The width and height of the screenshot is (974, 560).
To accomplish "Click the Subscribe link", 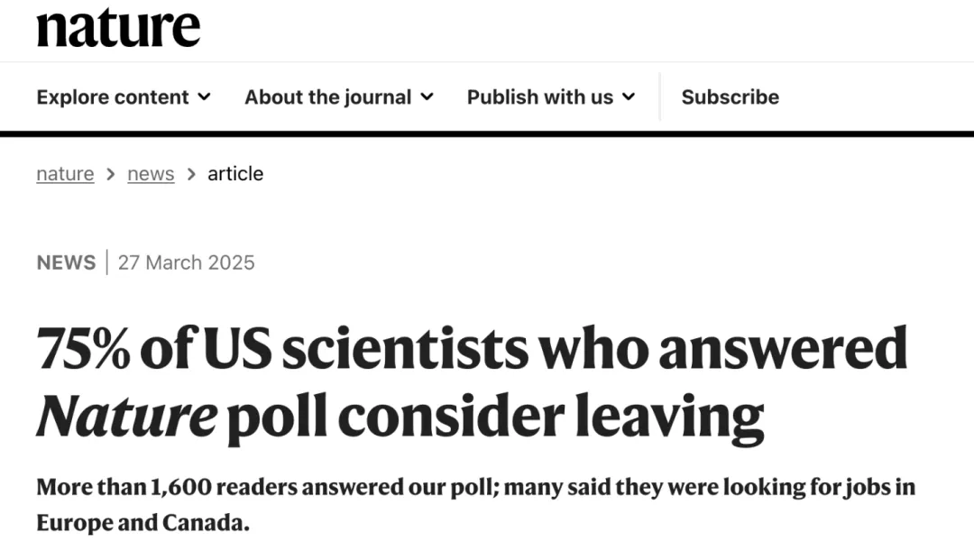I will (x=730, y=96).
